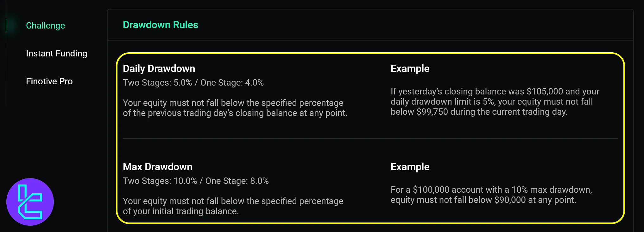This screenshot has width=644, height=232.
Task: Click the 'Two Stages: 5.0% / One Stage: 4.0%' line
Action: (193, 83)
